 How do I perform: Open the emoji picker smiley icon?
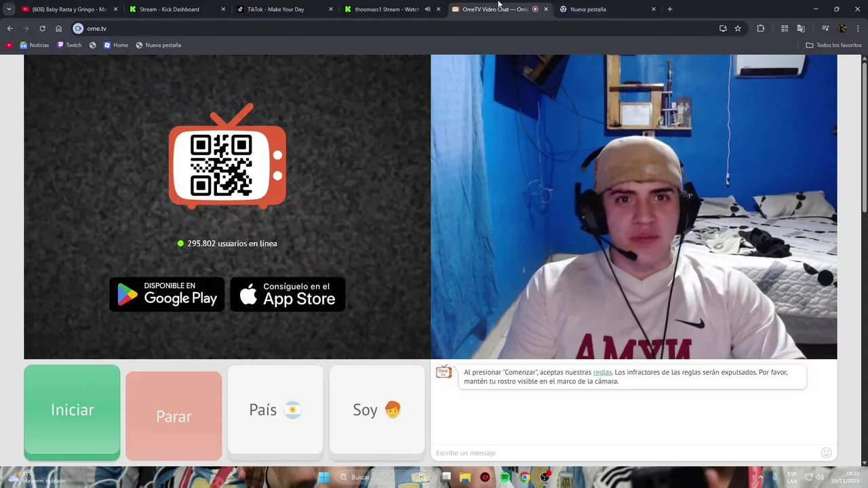coord(826,453)
